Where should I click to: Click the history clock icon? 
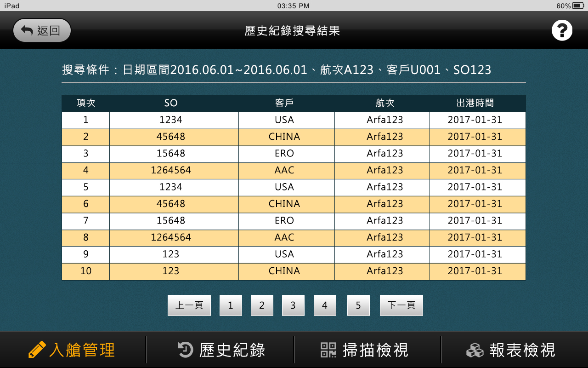(x=186, y=350)
